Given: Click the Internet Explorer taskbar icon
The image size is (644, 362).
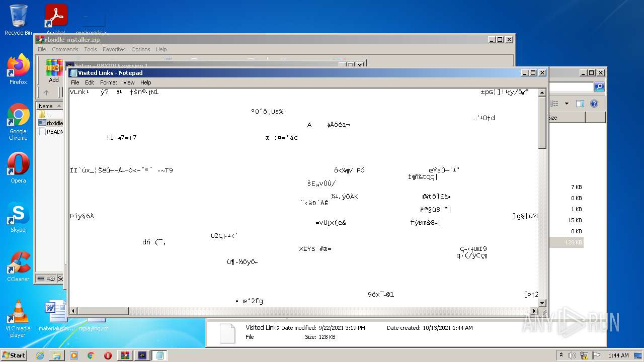Looking at the screenshot, I should point(40,355).
